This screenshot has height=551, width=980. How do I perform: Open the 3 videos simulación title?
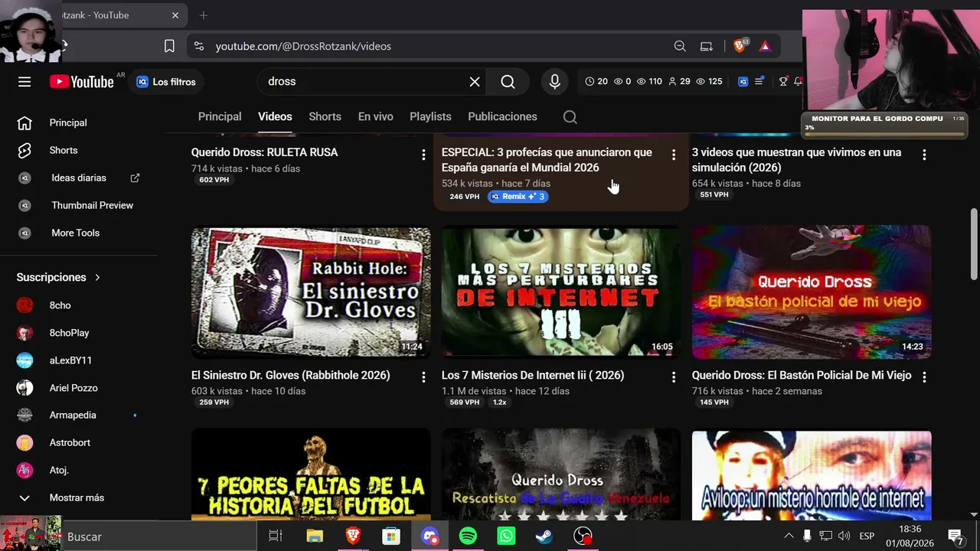(796, 160)
